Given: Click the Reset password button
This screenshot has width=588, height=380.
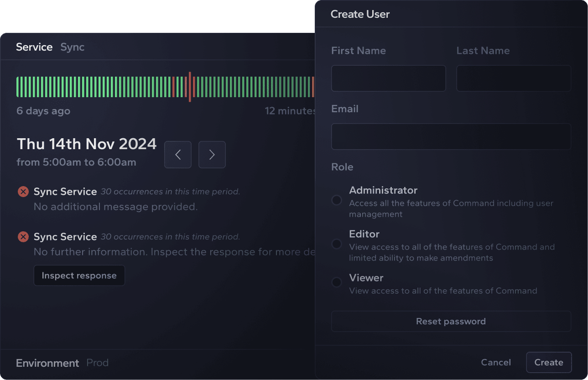Looking at the screenshot, I should (451, 321).
